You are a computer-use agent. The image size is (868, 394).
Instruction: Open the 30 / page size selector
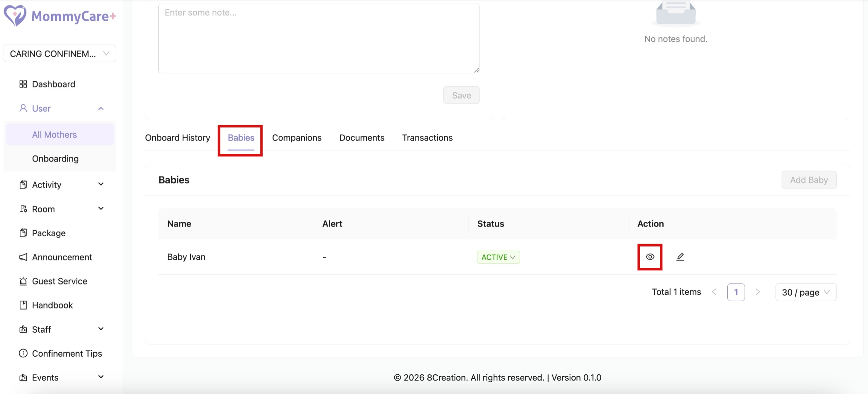(806, 292)
